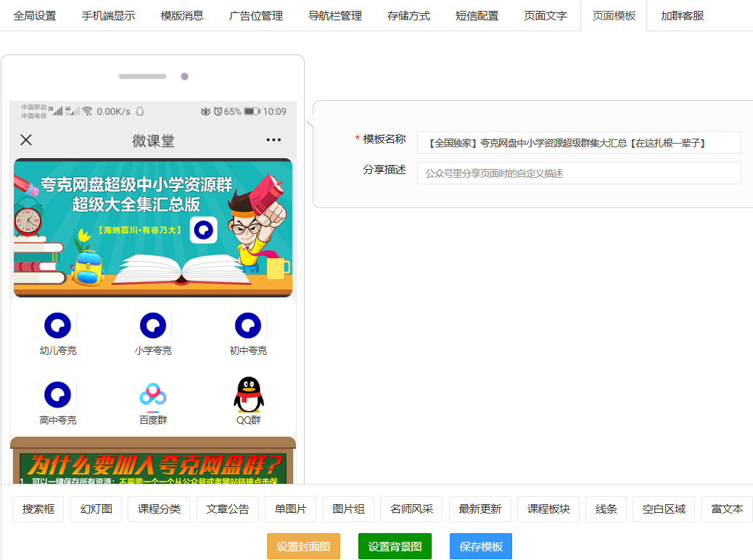Click the X close icon in 微课堂 header
The height and width of the screenshot is (560, 753).
(26, 140)
